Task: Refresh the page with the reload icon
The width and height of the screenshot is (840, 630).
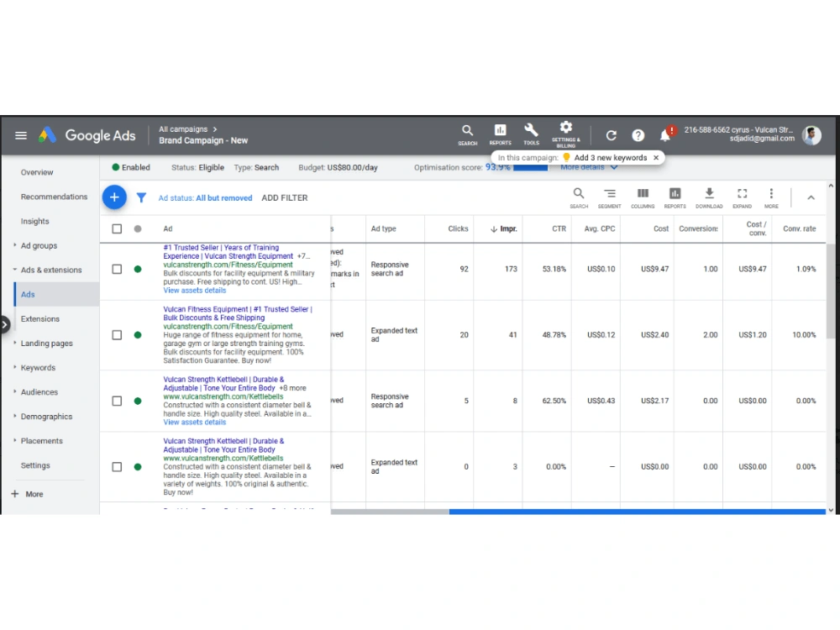Action: coord(612,135)
